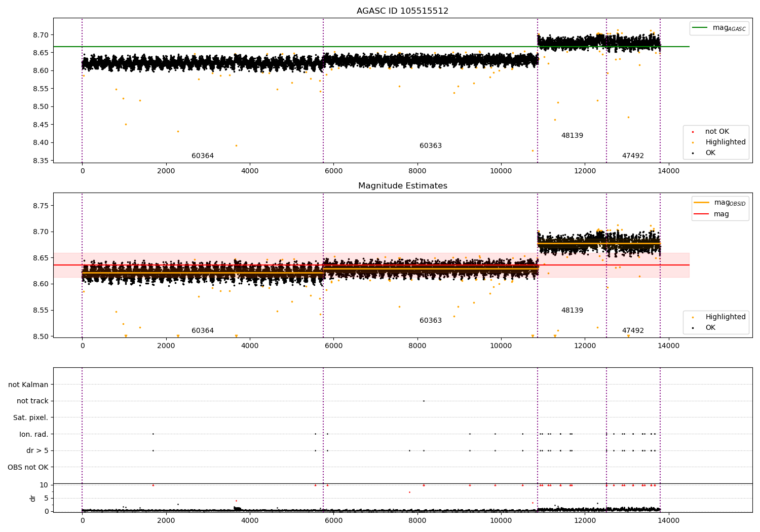760x532 pixels.
Task: Click the "Ion. rad." axis label
Action: (34, 434)
